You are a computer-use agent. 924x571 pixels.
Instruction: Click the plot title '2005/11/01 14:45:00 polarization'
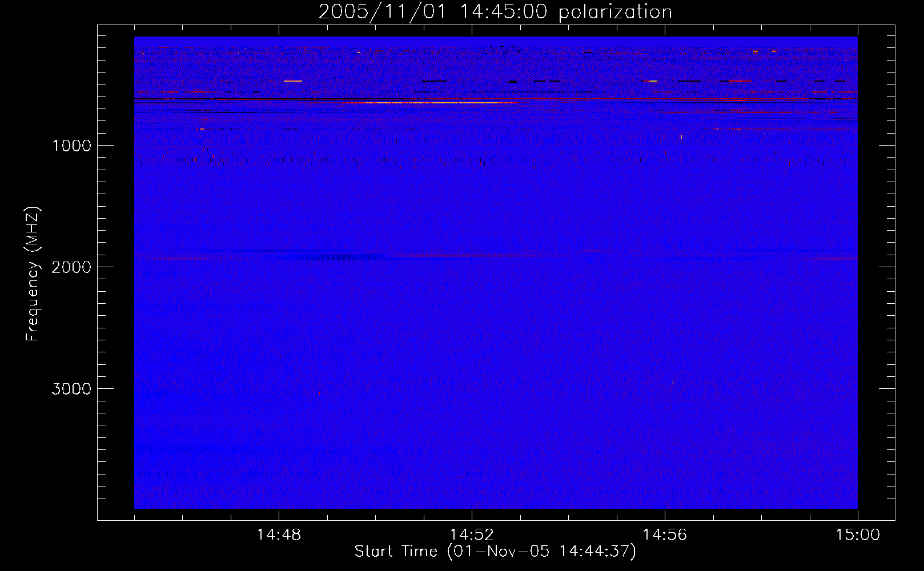click(495, 12)
